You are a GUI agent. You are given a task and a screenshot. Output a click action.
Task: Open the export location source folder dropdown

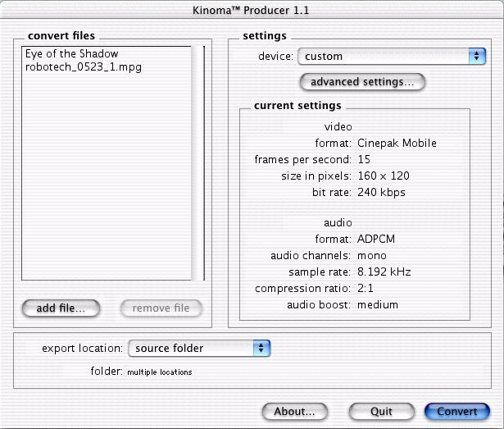(x=199, y=349)
